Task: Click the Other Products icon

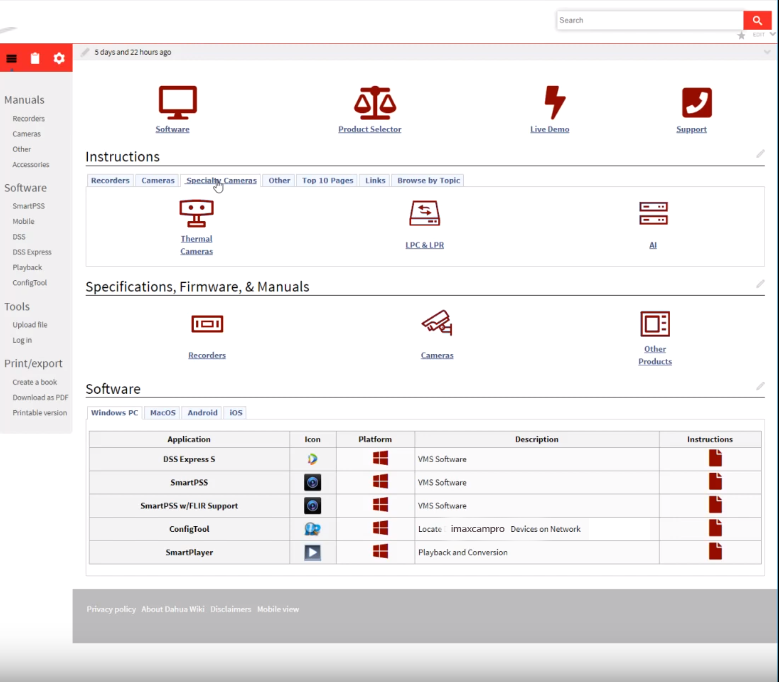Action: [655, 324]
